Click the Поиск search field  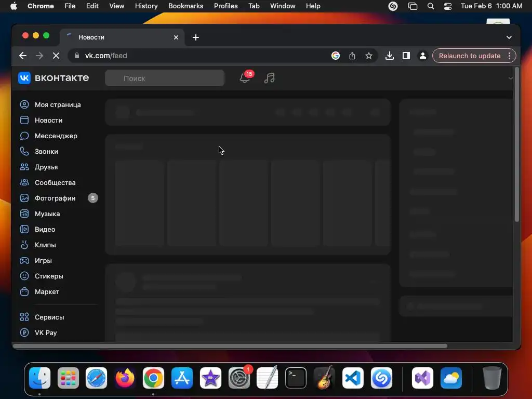point(165,78)
